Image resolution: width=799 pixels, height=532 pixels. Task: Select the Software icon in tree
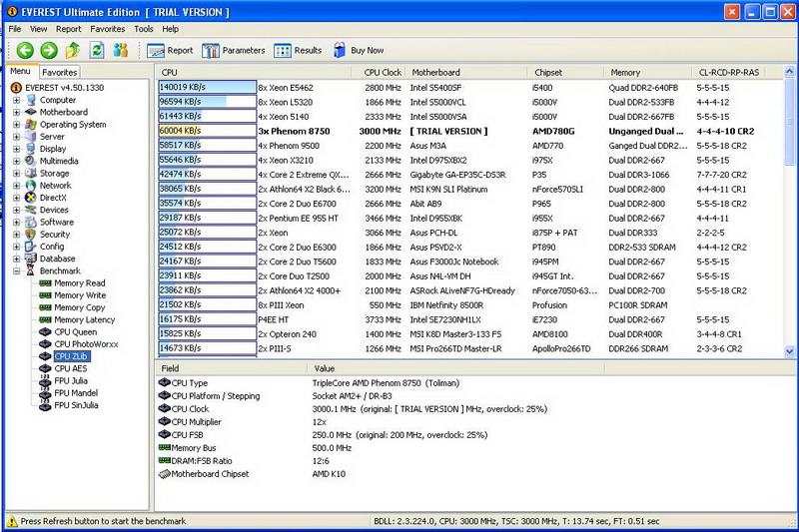click(31, 222)
